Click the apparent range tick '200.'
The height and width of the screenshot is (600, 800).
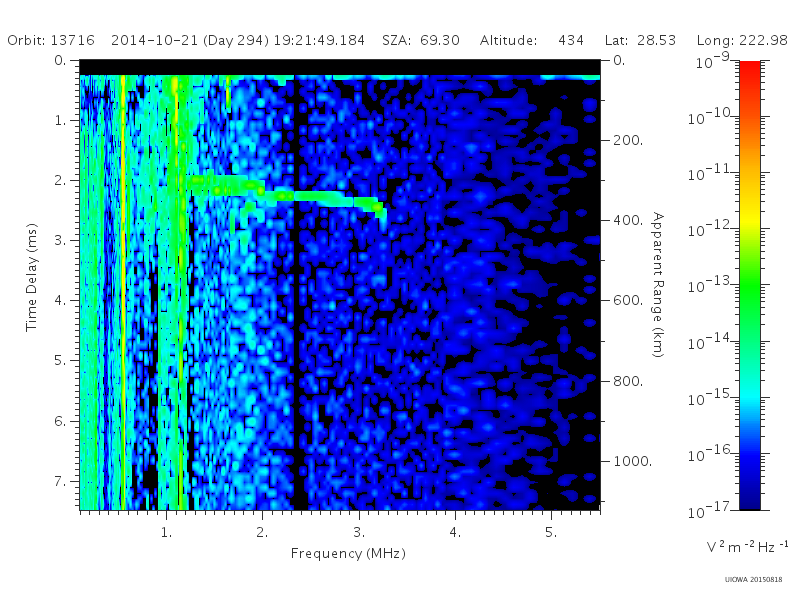628,140
